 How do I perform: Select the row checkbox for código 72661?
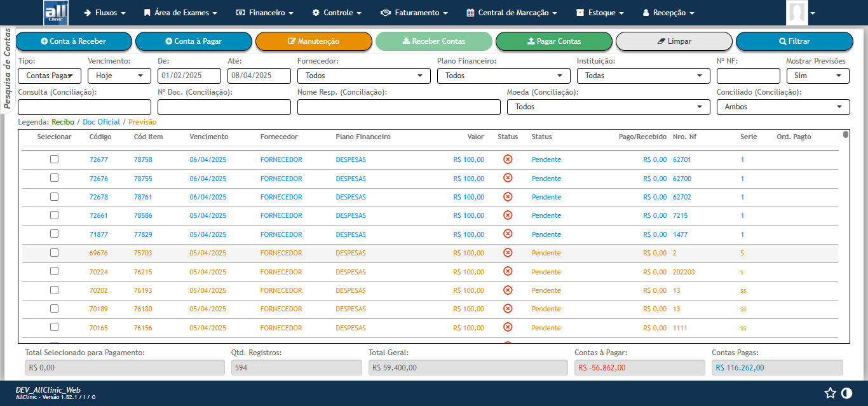click(55, 215)
